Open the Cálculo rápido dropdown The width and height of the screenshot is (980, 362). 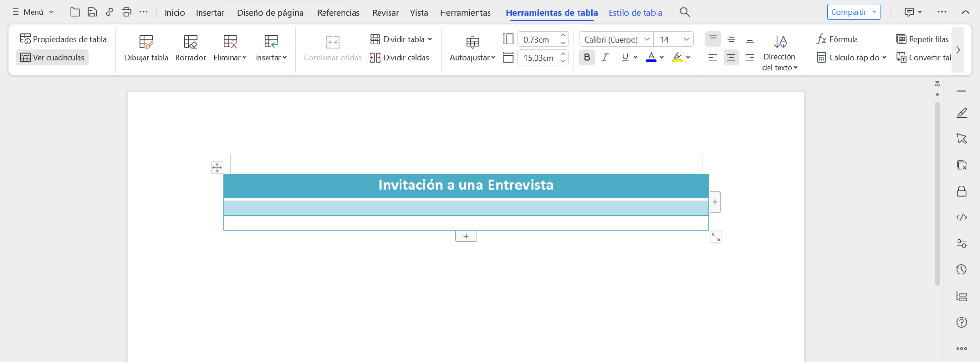(x=852, y=57)
